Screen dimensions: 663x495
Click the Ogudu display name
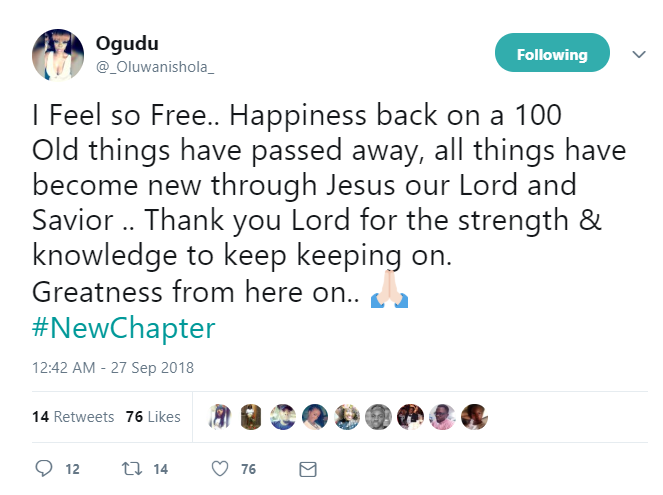click(x=126, y=43)
